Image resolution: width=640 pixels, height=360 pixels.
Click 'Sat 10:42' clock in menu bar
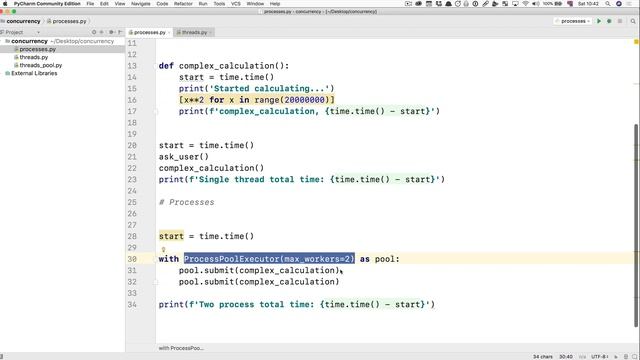588,4
